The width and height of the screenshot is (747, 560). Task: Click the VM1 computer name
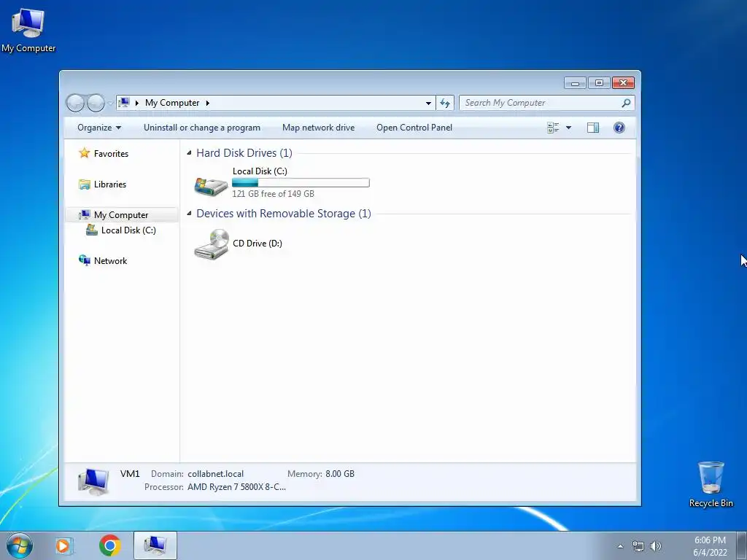[130, 474]
